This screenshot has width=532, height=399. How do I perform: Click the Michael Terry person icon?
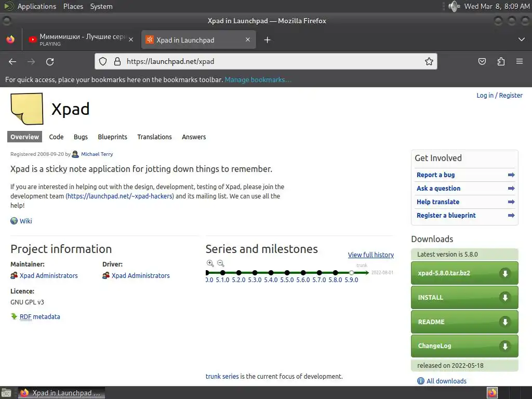[75, 154]
